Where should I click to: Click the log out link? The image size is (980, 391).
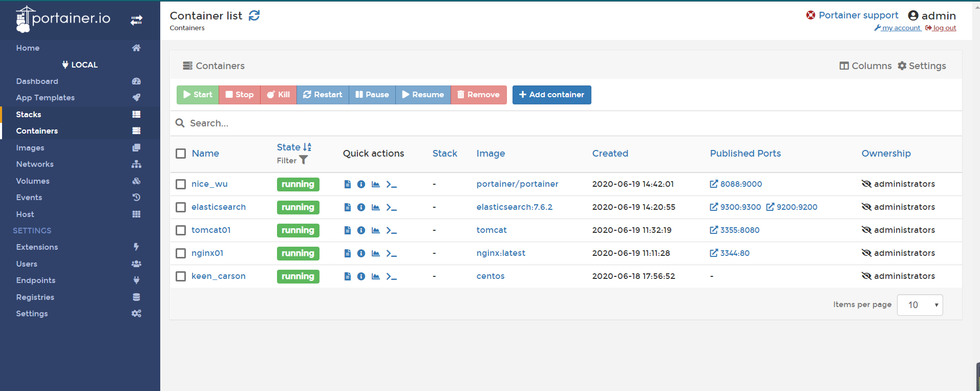coord(941,28)
